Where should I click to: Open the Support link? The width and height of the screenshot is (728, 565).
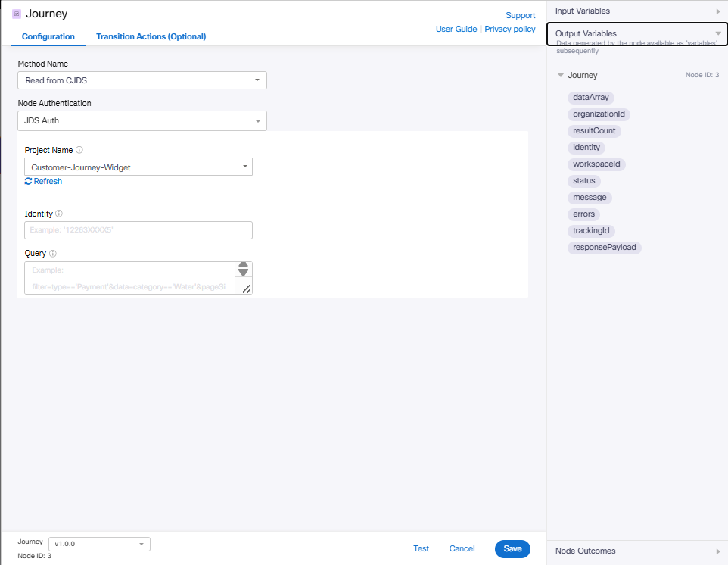coord(520,15)
